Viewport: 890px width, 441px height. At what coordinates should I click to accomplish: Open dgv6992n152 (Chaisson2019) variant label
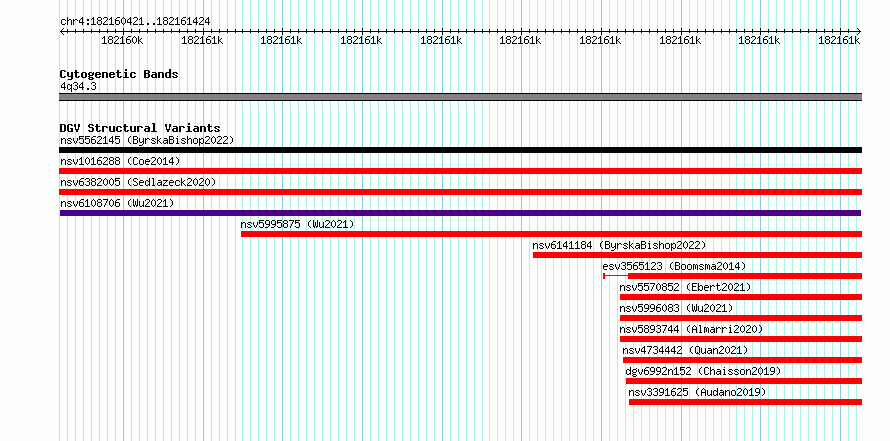[x=703, y=371]
